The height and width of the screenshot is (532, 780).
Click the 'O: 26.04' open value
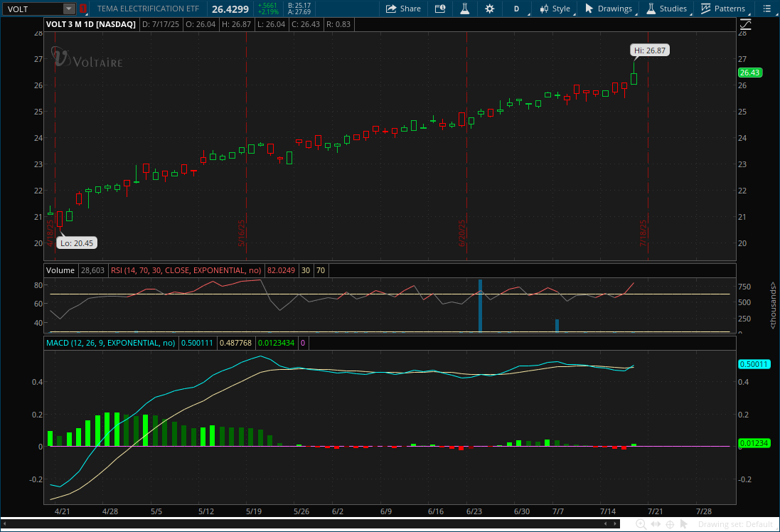coord(200,24)
